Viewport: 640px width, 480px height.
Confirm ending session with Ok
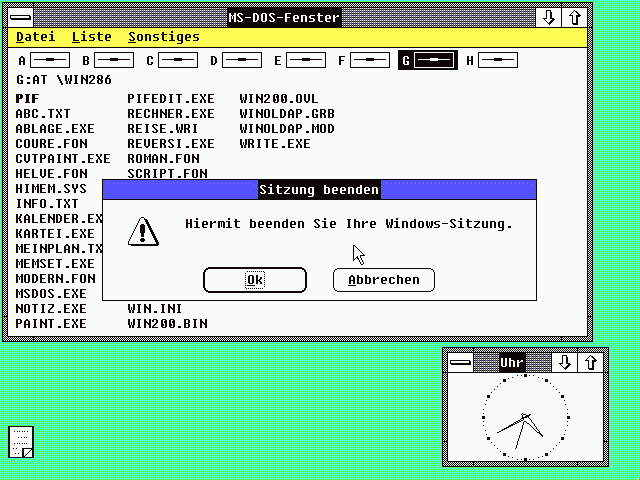coord(255,280)
